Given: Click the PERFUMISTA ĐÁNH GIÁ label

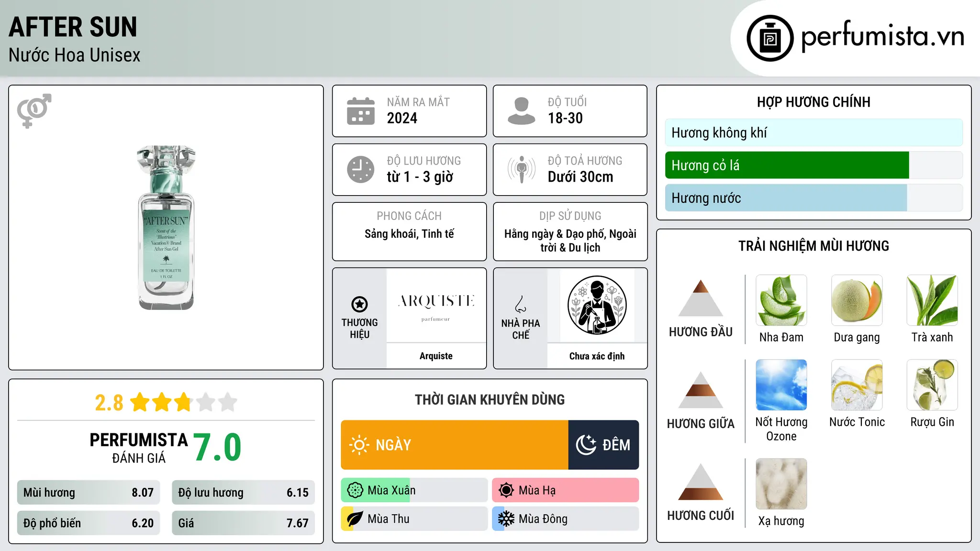Looking at the screenshot, I should pyautogui.click(x=139, y=448).
